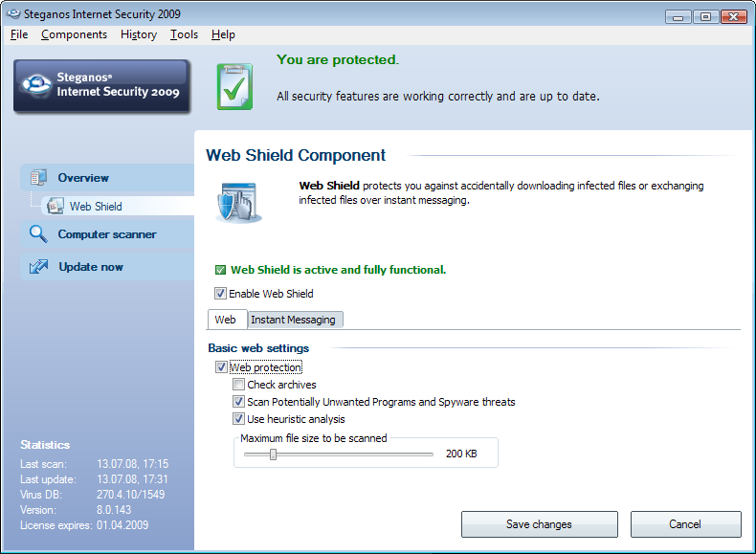Image resolution: width=756 pixels, height=554 pixels.
Task: Toggle the Enable Web Shield checkbox
Action: pos(220,293)
